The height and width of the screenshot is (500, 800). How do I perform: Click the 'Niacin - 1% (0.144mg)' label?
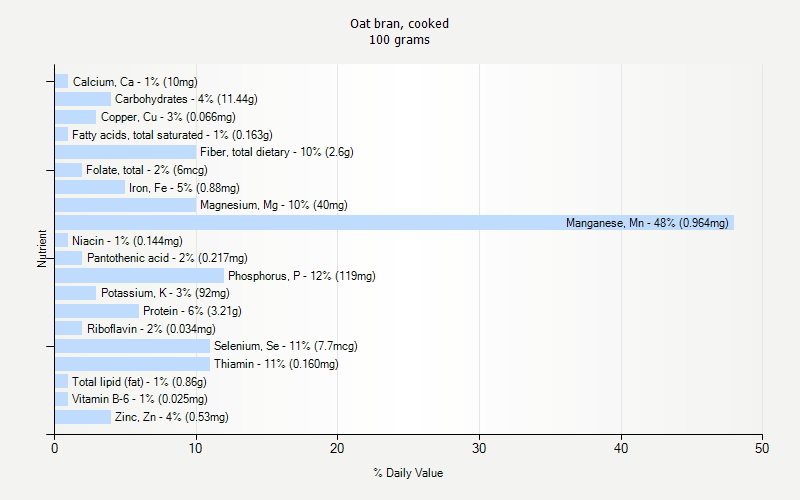point(127,241)
